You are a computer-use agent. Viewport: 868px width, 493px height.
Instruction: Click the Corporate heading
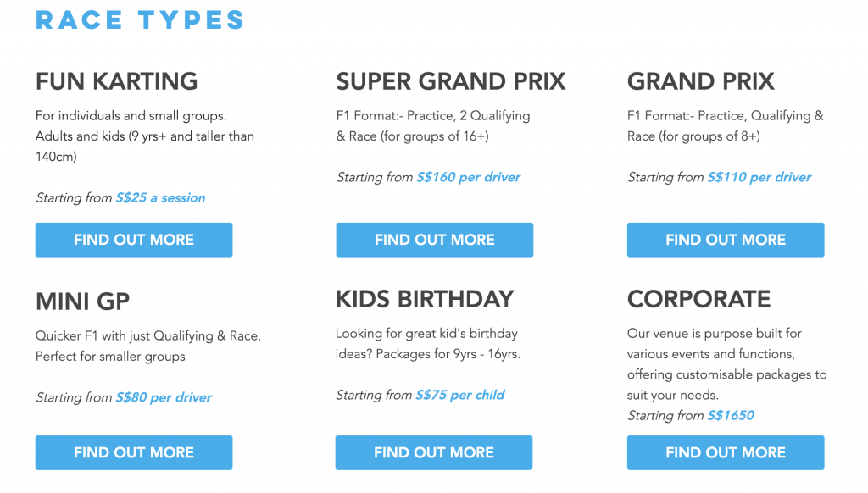[x=698, y=299]
